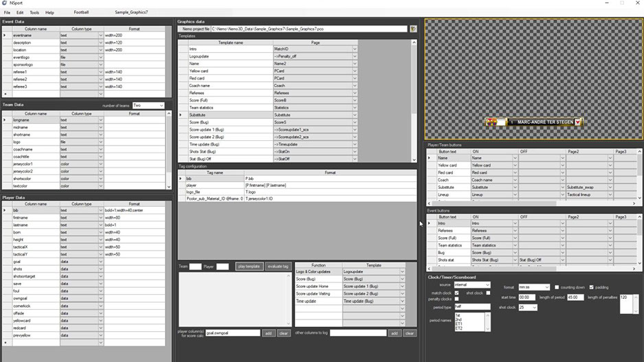The width and height of the screenshot is (644, 362).
Task: Click the red sponsor logo in preview graphic
Action: (x=578, y=122)
